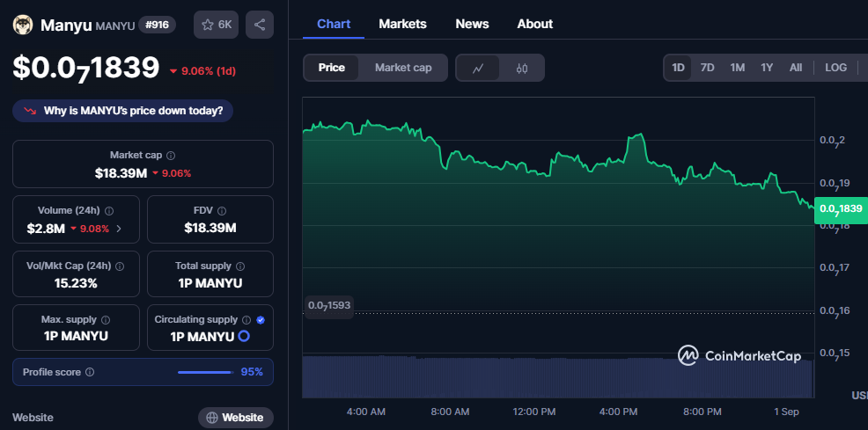
Task: Click the Circulating supply verified badge
Action: pyautogui.click(x=261, y=320)
